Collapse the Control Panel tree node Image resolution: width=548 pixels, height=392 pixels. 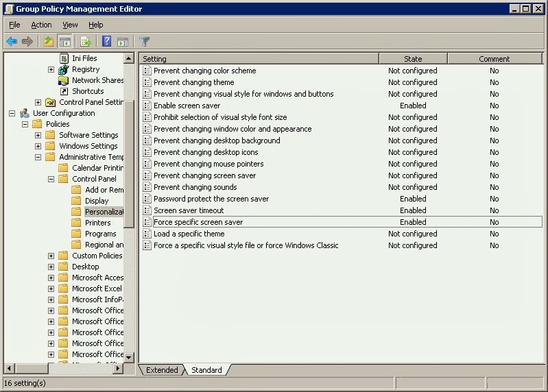51,179
